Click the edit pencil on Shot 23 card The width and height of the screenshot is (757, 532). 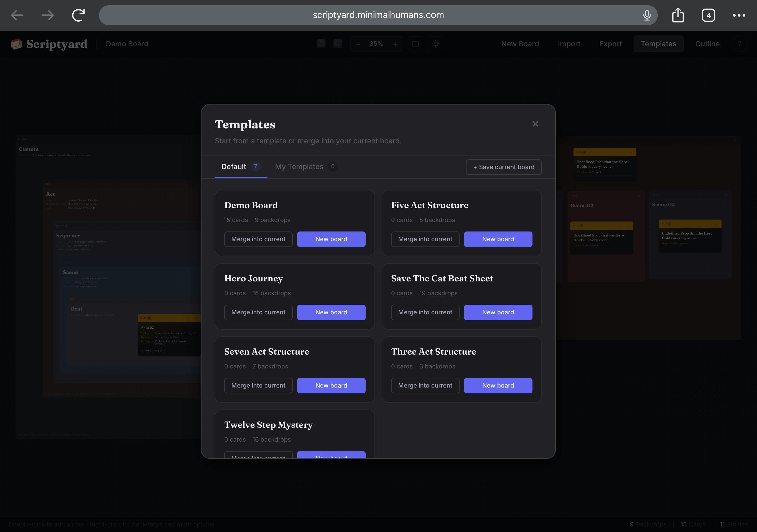pos(196,318)
